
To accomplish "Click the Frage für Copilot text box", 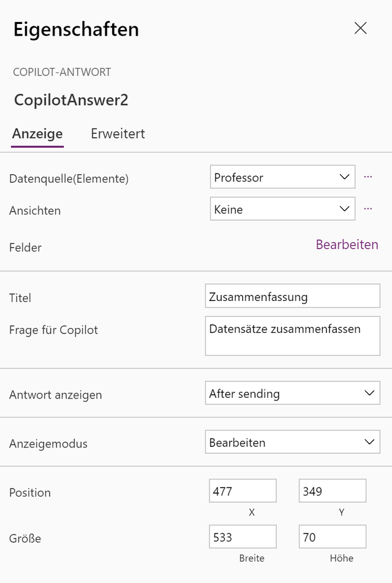I will coord(292,335).
